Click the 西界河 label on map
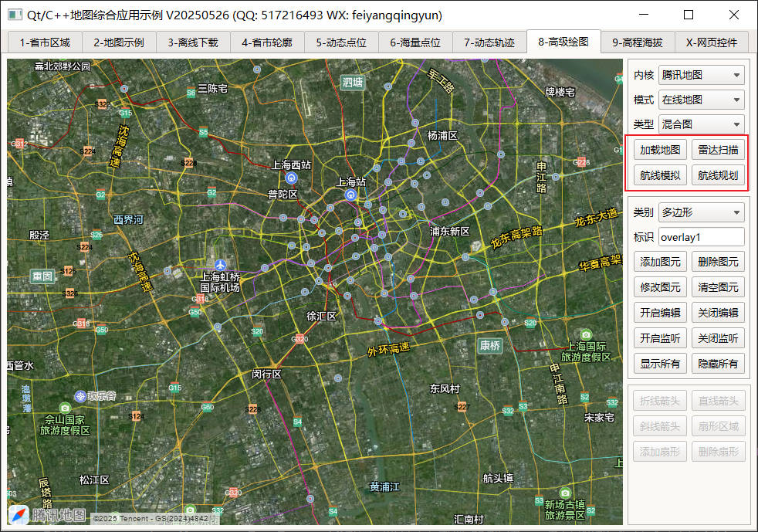The width and height of the screenshot is (758, 532). 128,219
